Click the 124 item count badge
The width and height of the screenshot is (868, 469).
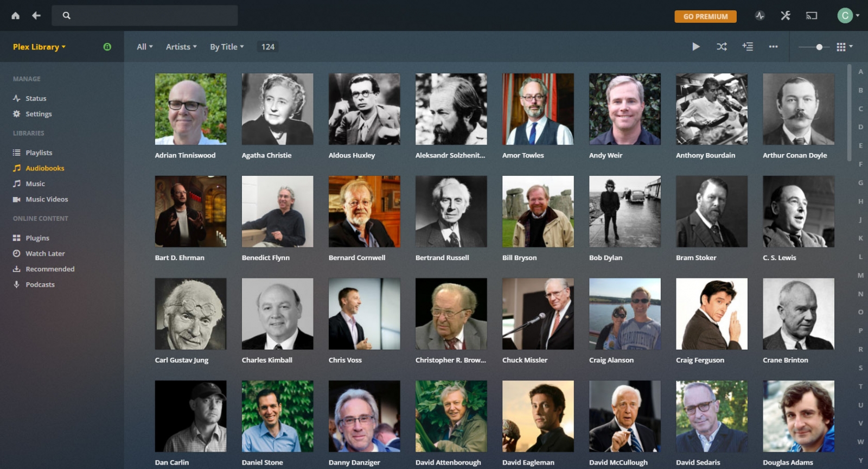coord(268,47)
